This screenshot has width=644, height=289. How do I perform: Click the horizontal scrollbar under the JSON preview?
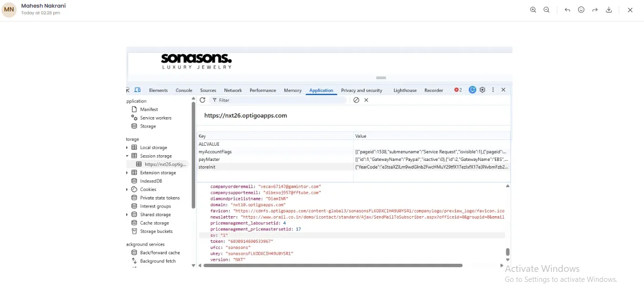332,266
